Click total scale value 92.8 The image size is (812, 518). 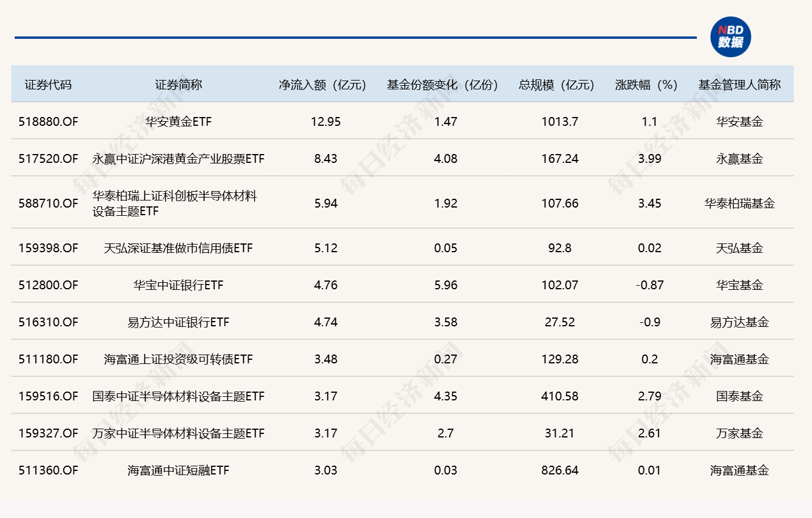click(560, 248)
